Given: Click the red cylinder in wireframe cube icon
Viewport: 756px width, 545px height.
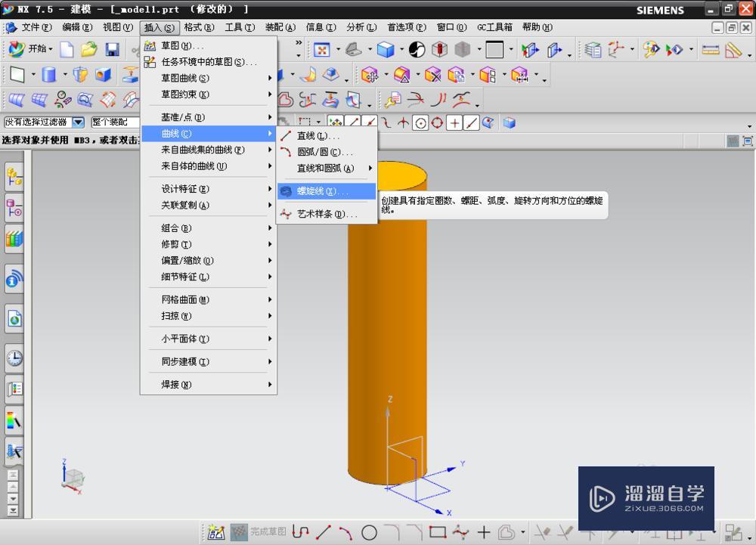Looking at the screenshot, I should 439,49.
